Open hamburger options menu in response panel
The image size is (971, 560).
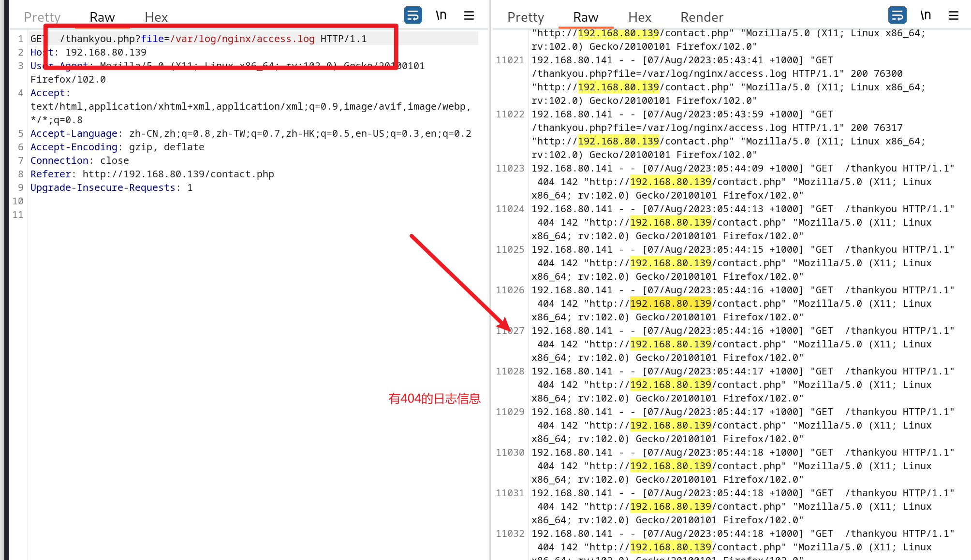pos(953,15)
